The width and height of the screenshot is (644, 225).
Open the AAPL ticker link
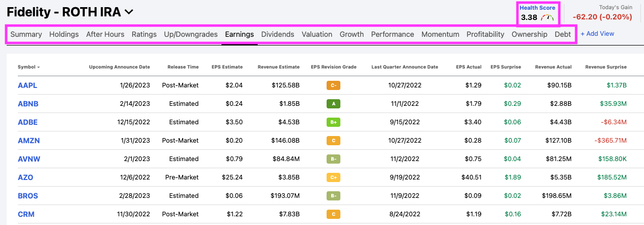click(28, 85)
